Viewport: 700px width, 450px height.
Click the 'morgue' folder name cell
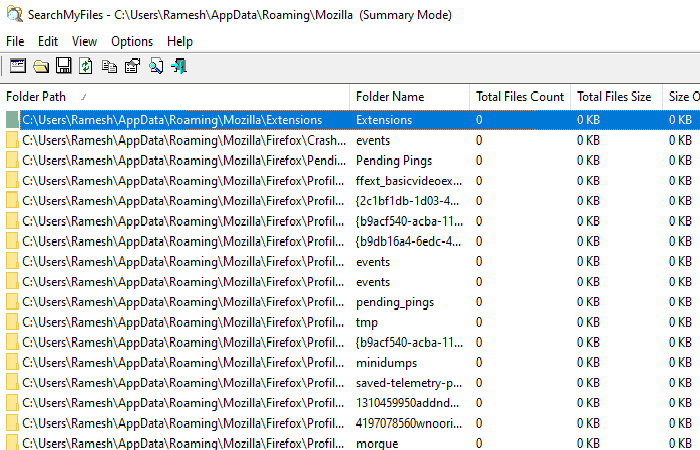(377, 443)
